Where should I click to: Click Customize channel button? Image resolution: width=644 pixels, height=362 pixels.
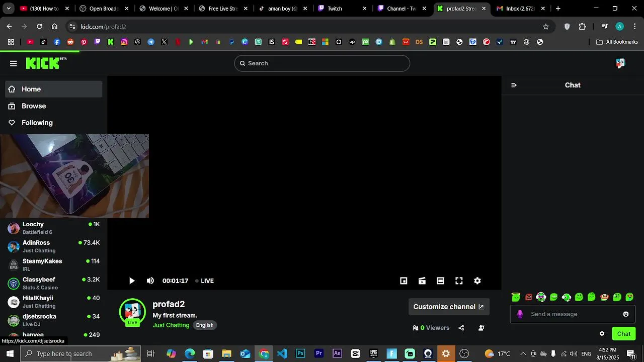coord(448,307)
